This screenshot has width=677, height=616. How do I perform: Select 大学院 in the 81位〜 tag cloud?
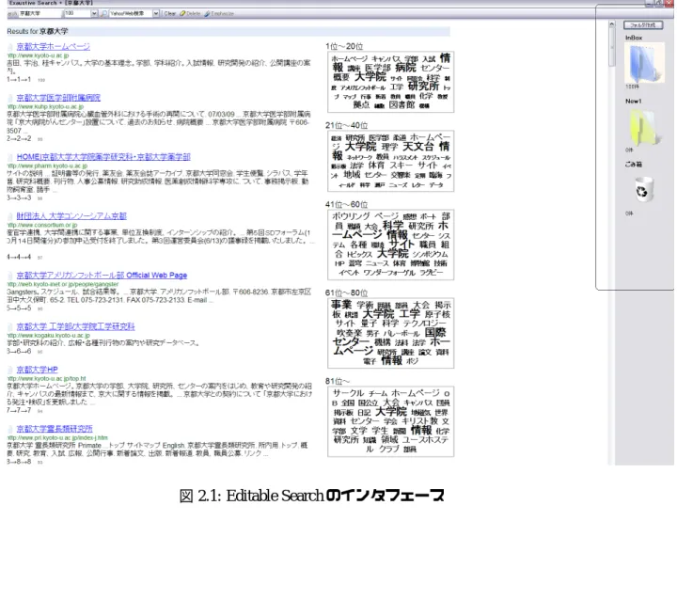point(391,412)
